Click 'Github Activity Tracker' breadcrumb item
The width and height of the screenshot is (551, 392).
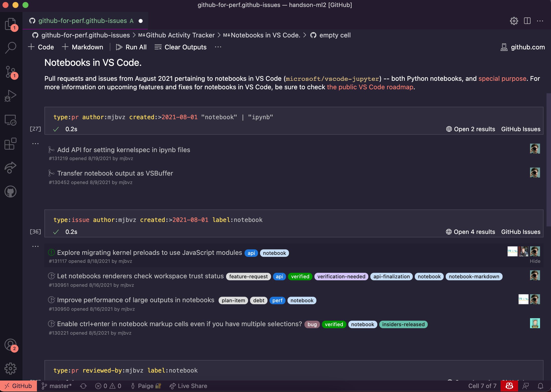pos(180,35)
